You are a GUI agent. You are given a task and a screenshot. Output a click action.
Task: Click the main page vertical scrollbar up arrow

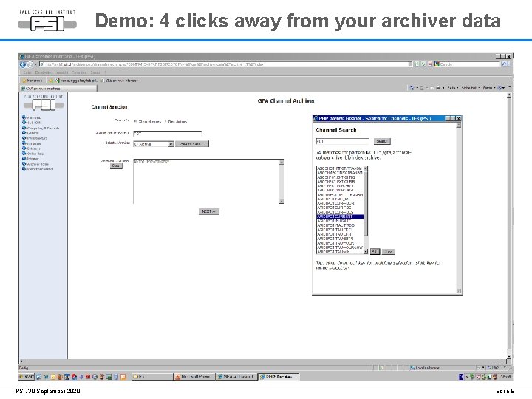(509, 95)
